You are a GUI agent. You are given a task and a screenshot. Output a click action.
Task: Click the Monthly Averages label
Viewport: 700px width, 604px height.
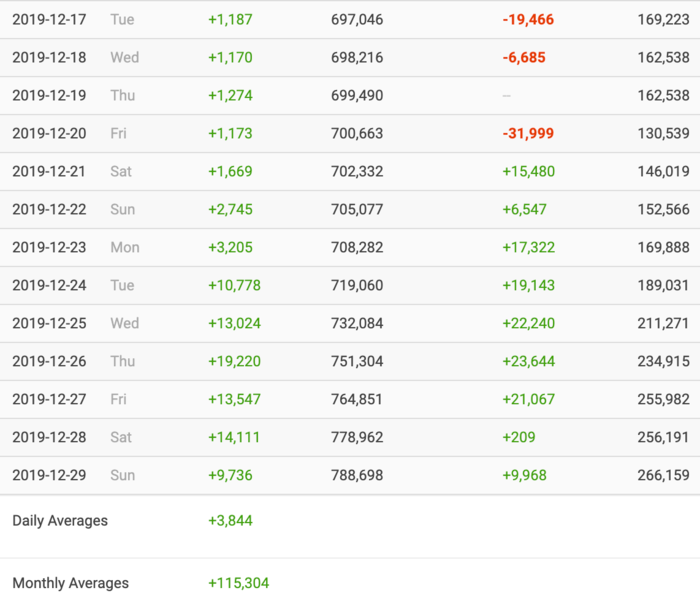pyautogui.click(x=70, y=584)
